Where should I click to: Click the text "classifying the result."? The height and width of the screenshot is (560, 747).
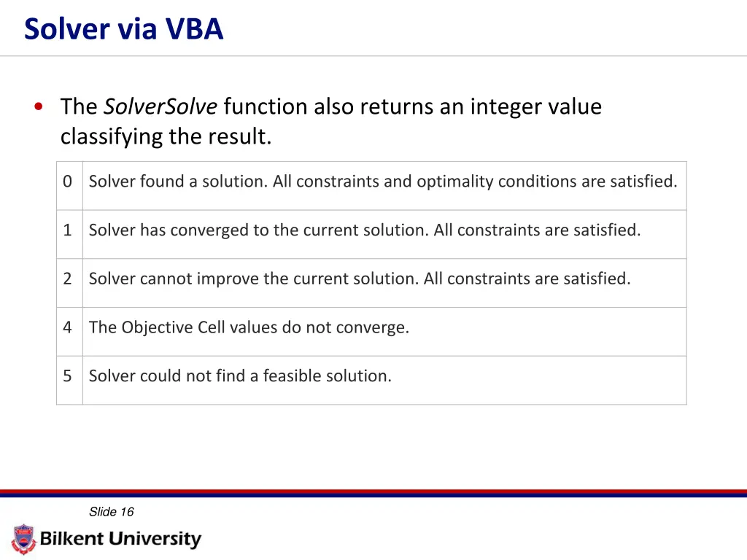tap(166, 136)
